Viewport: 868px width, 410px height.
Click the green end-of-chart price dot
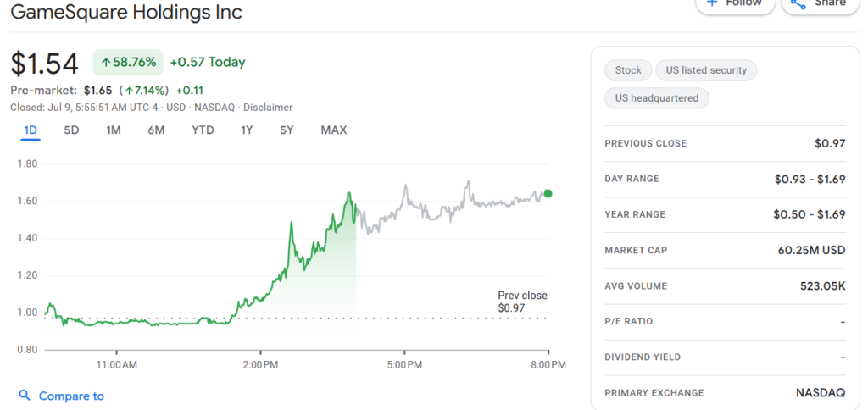(x=548, y=194)
